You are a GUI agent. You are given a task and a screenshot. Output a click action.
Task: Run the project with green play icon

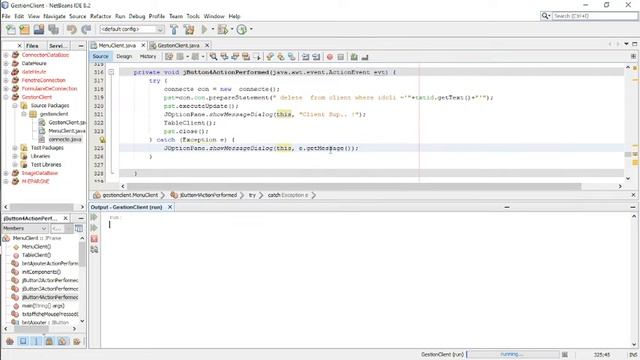click(x=204, y=29)
